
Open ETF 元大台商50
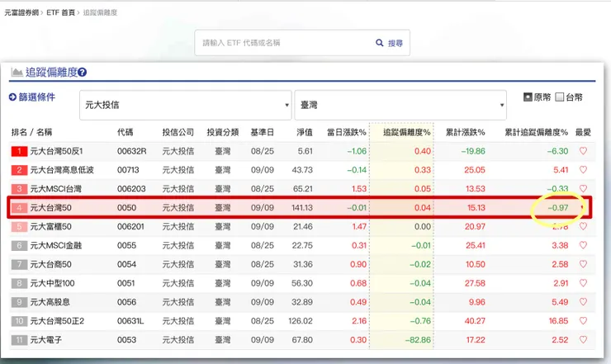tap(50, 264)
